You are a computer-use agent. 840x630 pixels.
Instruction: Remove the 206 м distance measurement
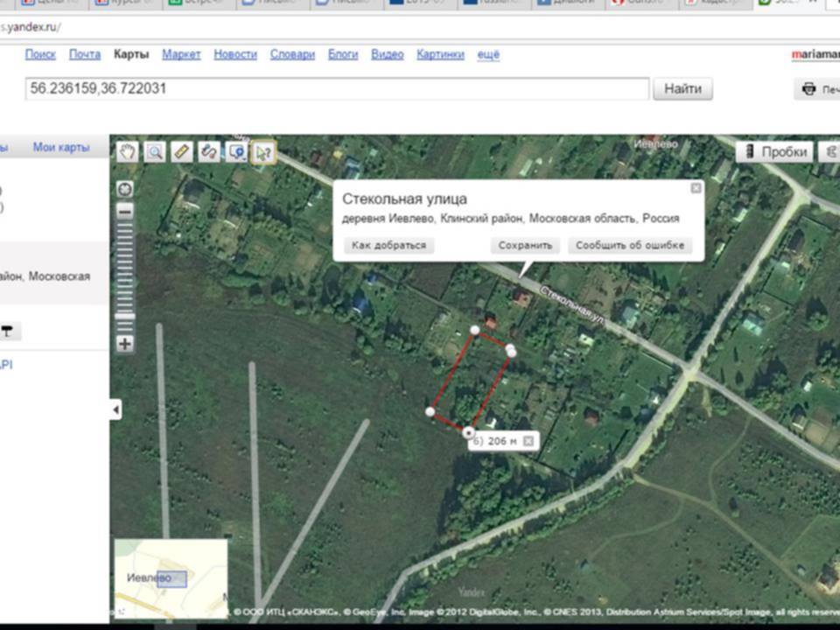point(528,441)
